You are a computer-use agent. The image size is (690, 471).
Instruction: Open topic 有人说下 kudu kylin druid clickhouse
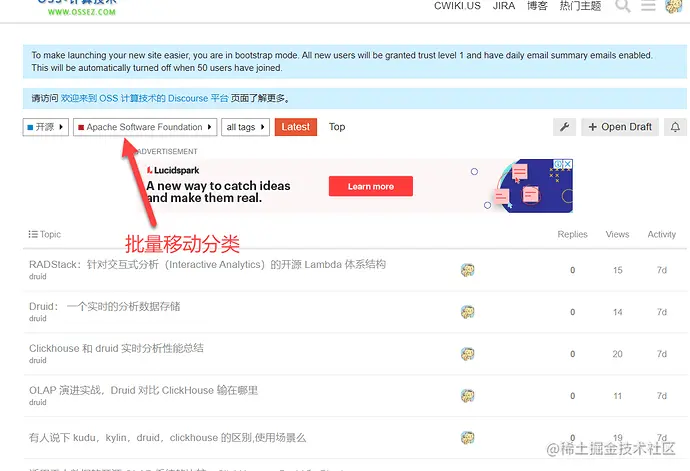click(x=167, y=438)
